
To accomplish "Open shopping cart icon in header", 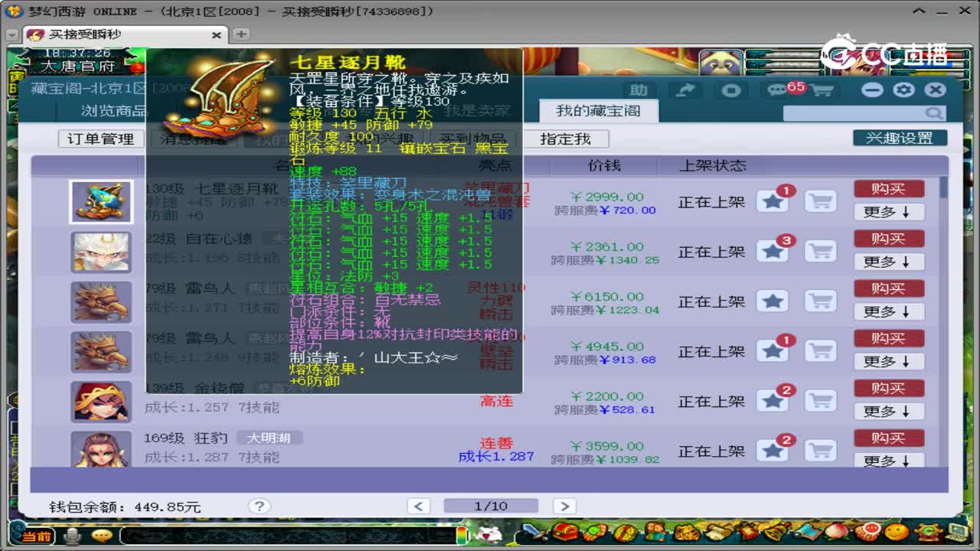I will coord(822,90).
